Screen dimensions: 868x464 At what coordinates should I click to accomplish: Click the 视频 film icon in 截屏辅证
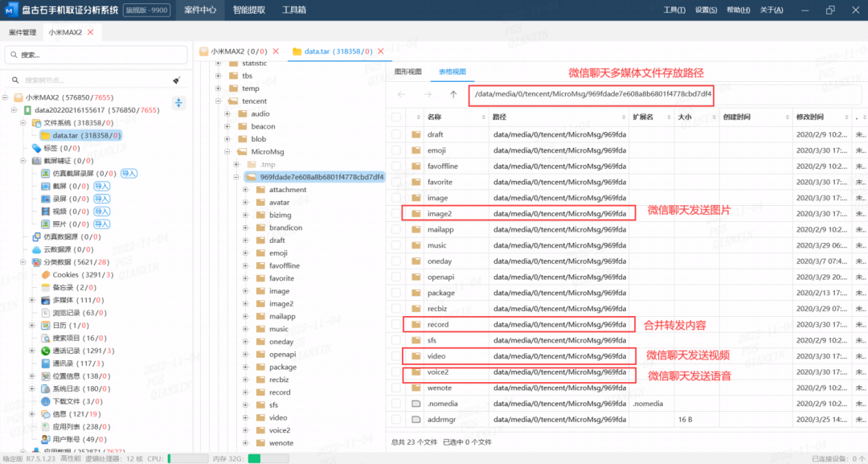tap(45, 211)
